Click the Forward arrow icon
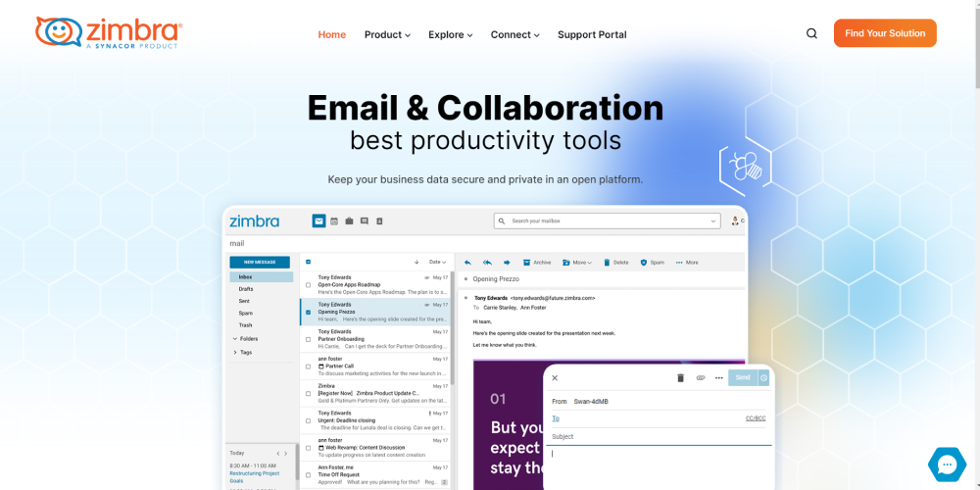The height and width of the screenshot is (490, 980). coord(507,263)
